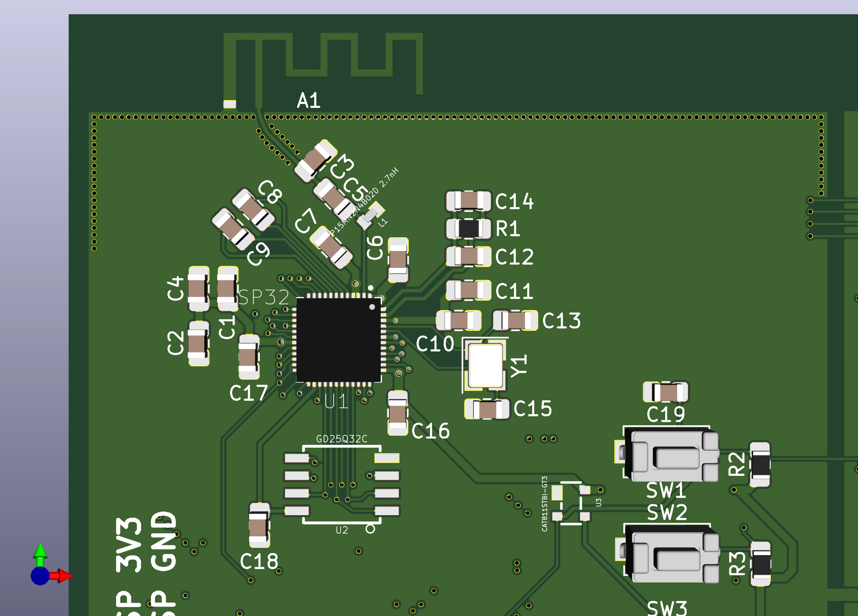Click the C1 capacitor component
The height and width of the screenshot is (616, 858).
tap(227, 289)
